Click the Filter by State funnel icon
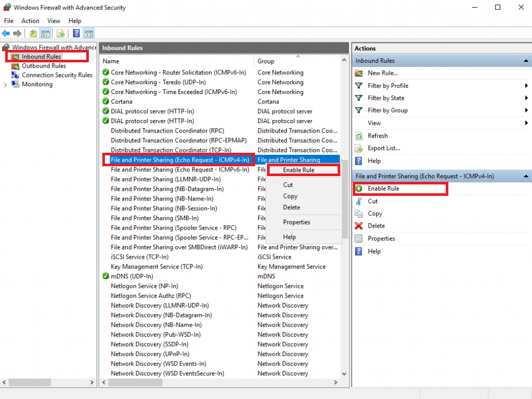The image size is (532, 399). coord(358,98)
